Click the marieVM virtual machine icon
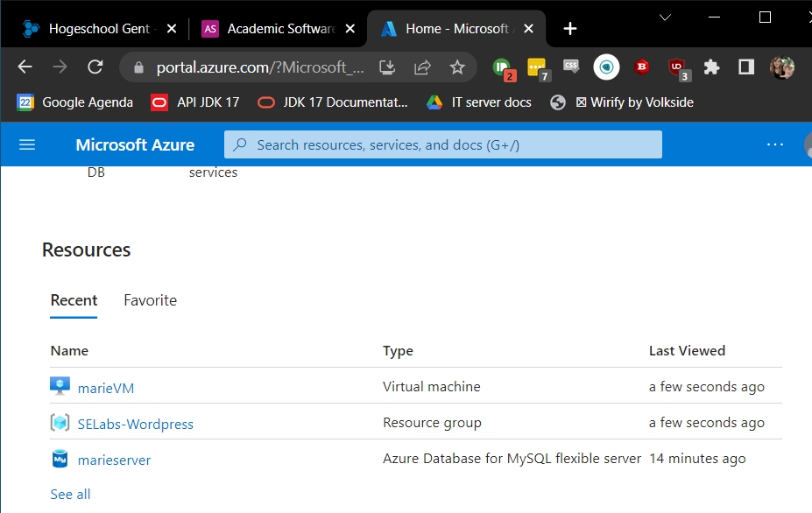This screenshot has width=812, height=513. 60,387
